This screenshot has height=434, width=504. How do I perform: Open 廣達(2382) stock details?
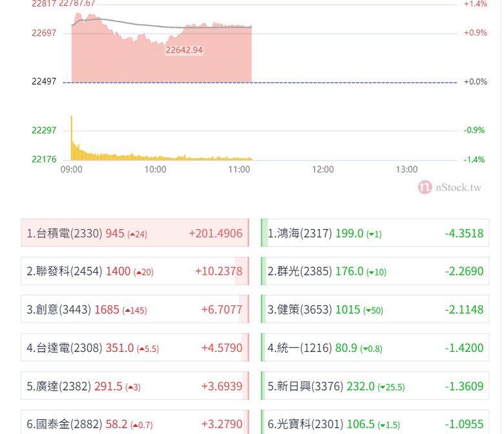coord(135,385)
